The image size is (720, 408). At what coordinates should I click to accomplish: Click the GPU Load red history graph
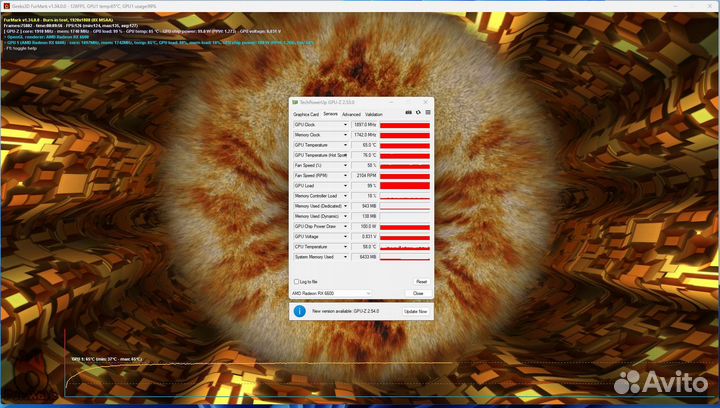click(x=405, y=186)
